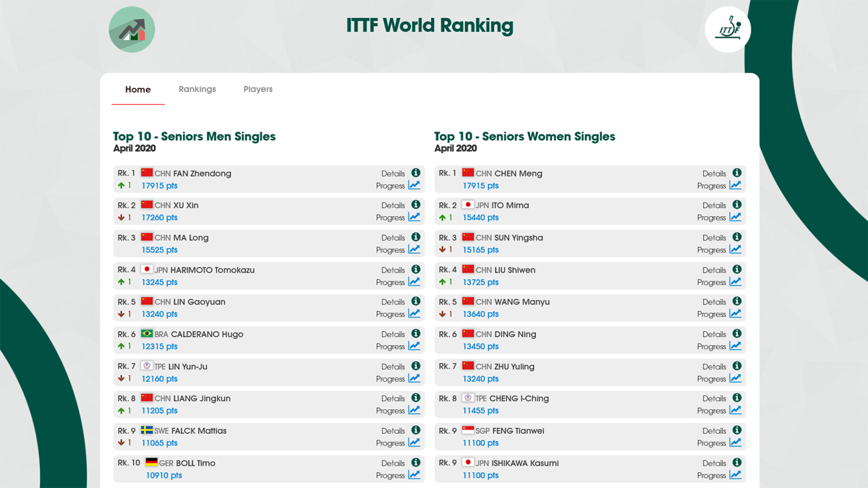Click player name WANG Manyu

(x=522, y=302)
